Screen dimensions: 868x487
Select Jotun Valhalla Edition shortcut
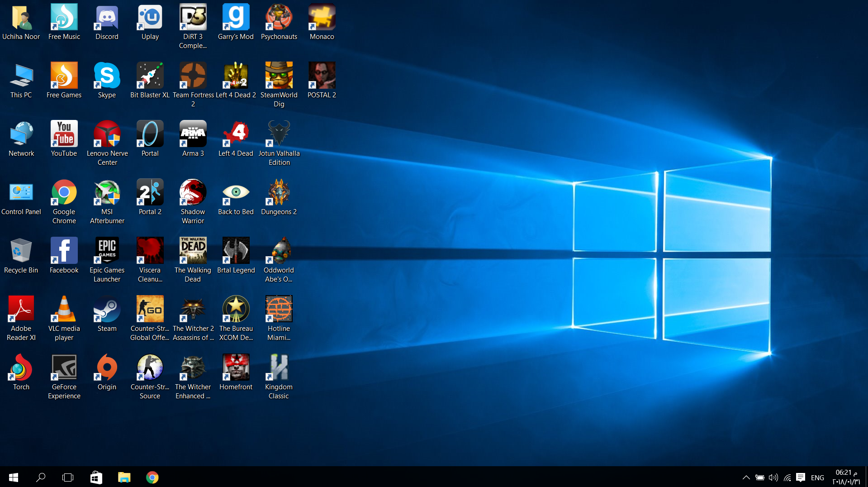279,134
